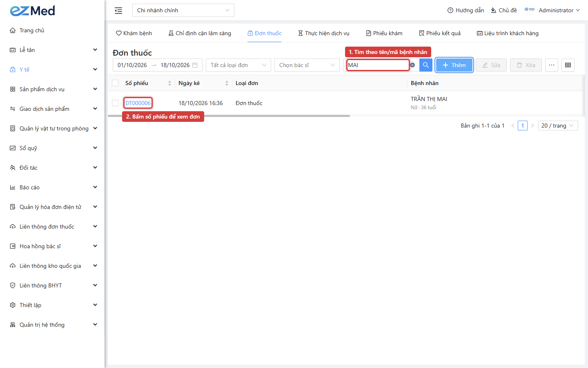Click the Sửa button

(x=491, y=65)
